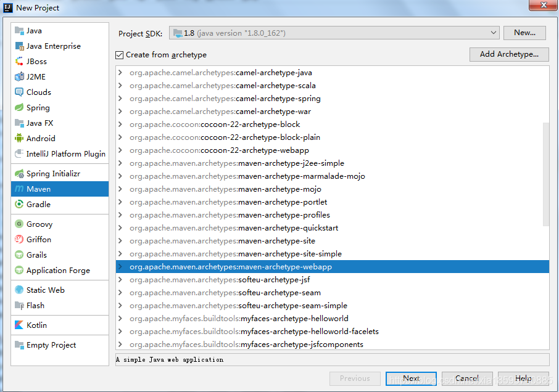Screen dimensions: 559x392
Task: Click the Java Enterprise icon
Action: point(19,46)
